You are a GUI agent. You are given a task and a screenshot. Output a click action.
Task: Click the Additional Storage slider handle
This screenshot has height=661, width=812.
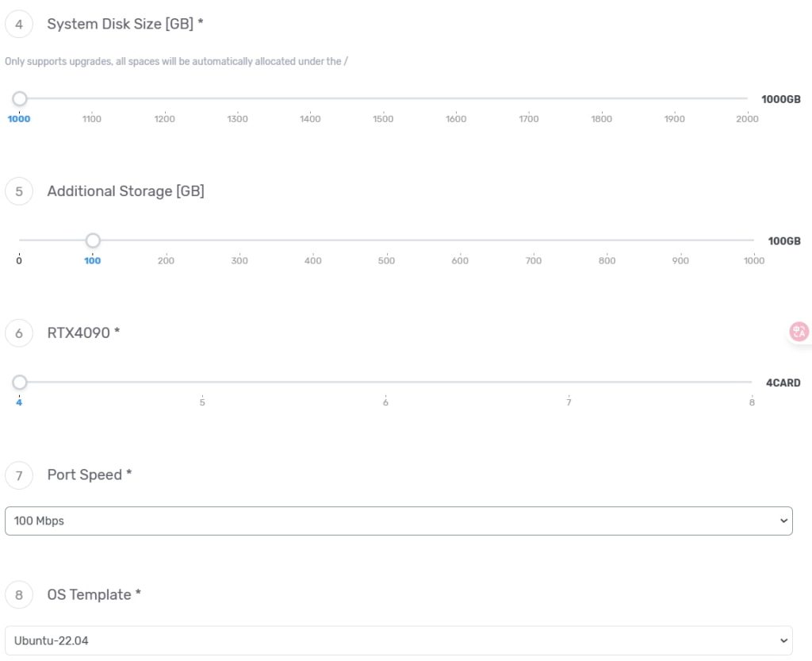click(93, 240)
